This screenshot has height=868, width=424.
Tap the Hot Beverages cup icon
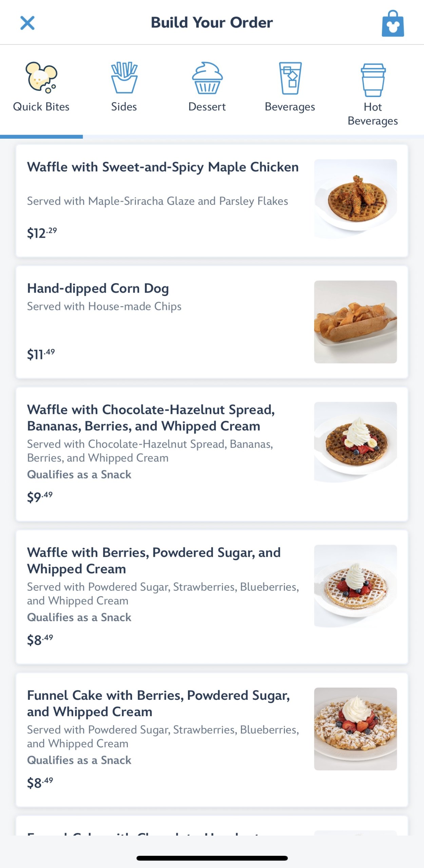click(x=373, y=80)
